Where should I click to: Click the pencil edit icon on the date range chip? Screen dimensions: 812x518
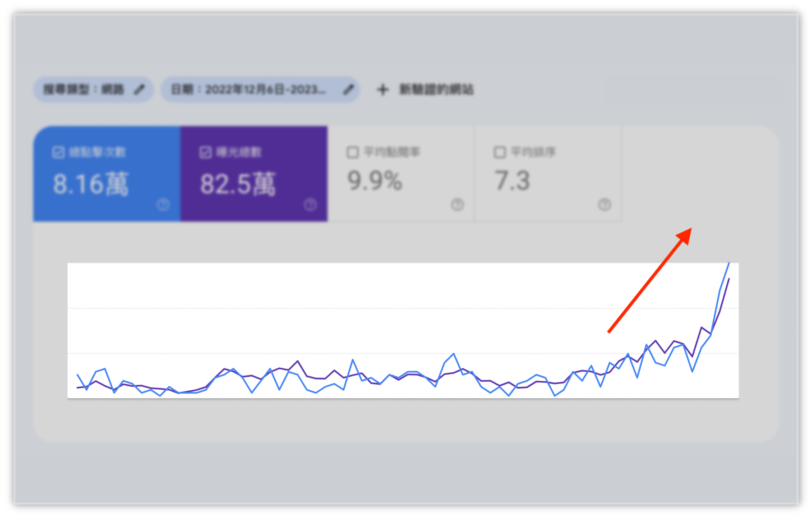point(348,89)
